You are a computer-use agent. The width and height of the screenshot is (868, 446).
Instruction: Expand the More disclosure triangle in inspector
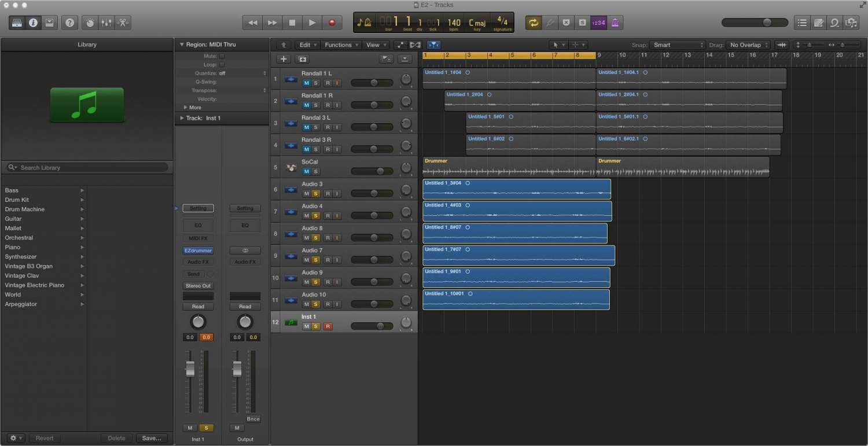click(186, 108)
